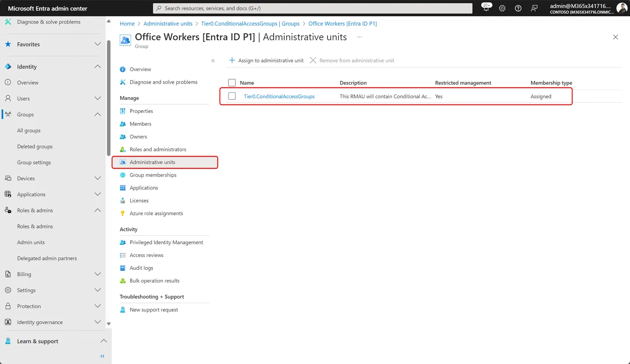The width and height of the screenshot is (630, 364).
Task: Expand the Applications section in sidebar
Action: pyautogui.click(x=98, y=194)
